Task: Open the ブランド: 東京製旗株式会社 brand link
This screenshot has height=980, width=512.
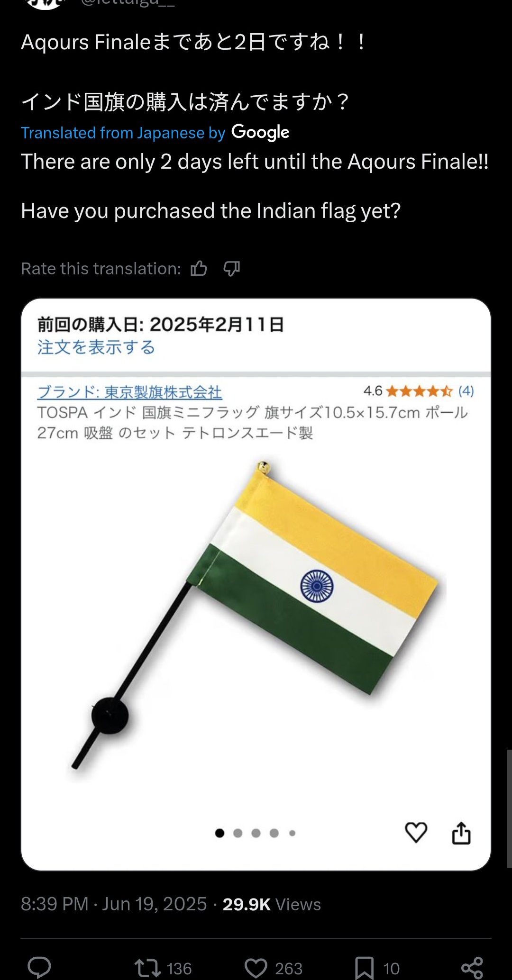Action: 129,392
